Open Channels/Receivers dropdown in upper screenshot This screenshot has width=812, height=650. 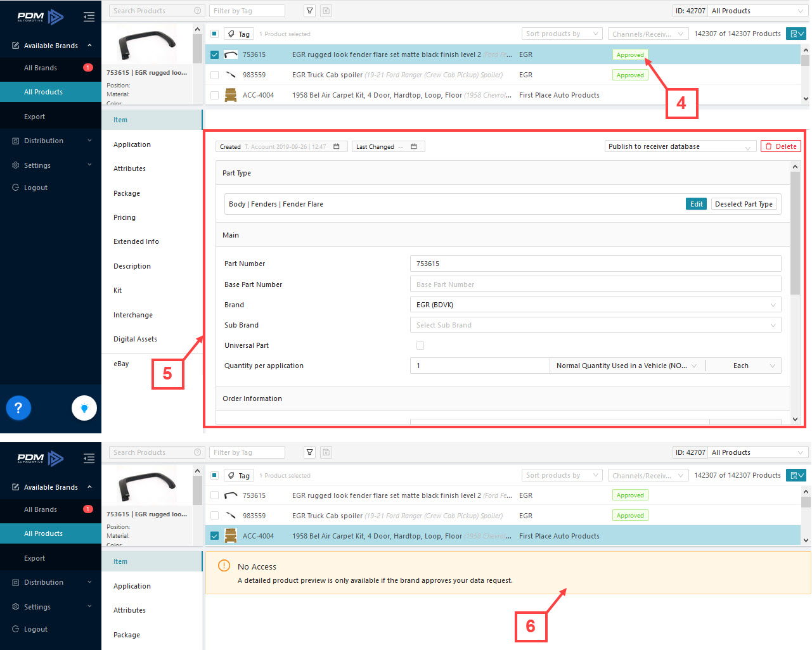648,34
